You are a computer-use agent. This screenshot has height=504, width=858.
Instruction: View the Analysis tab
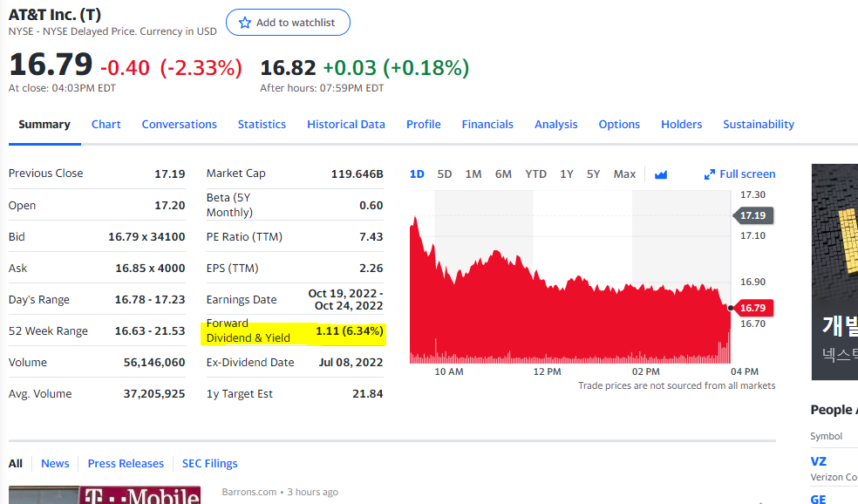click(556, 124)
